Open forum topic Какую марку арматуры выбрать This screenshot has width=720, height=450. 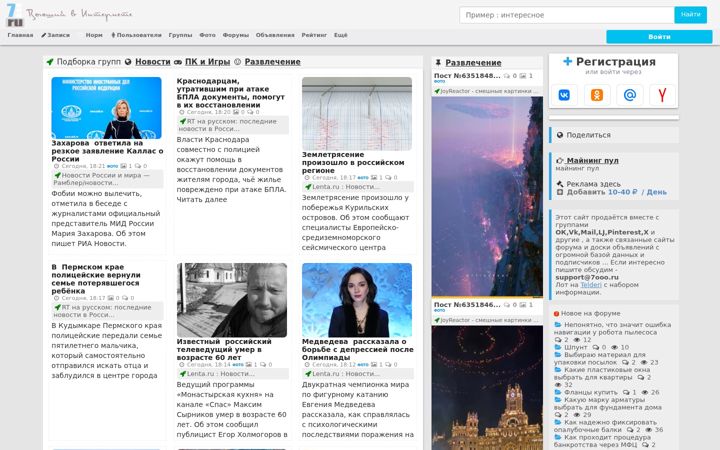pos(608,404)
